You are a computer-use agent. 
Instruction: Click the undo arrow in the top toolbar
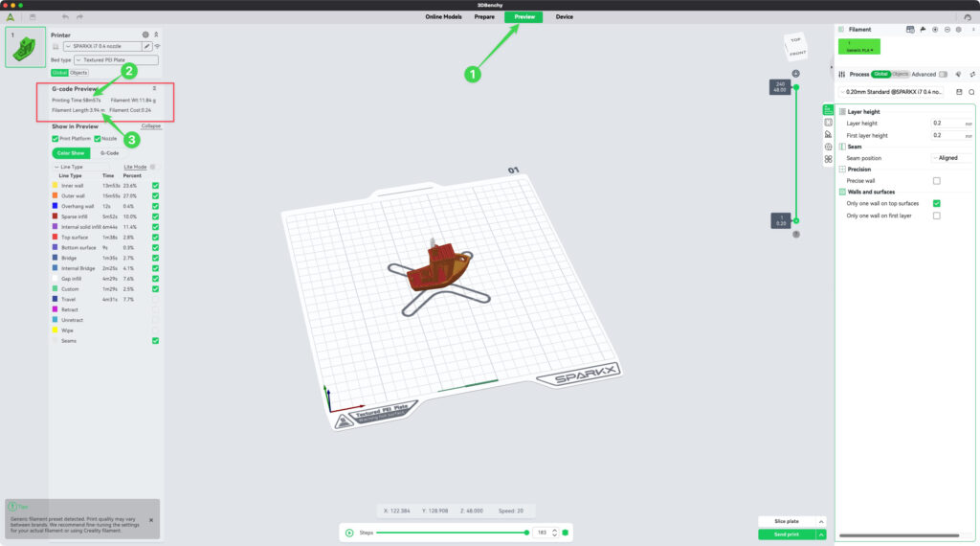pos(65,16)
